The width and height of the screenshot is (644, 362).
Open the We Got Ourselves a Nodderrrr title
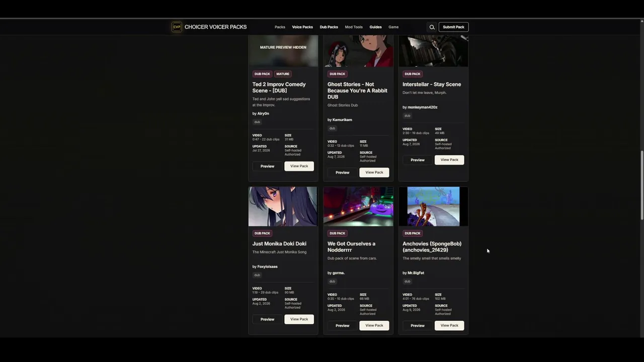click(x=351, y=247)
